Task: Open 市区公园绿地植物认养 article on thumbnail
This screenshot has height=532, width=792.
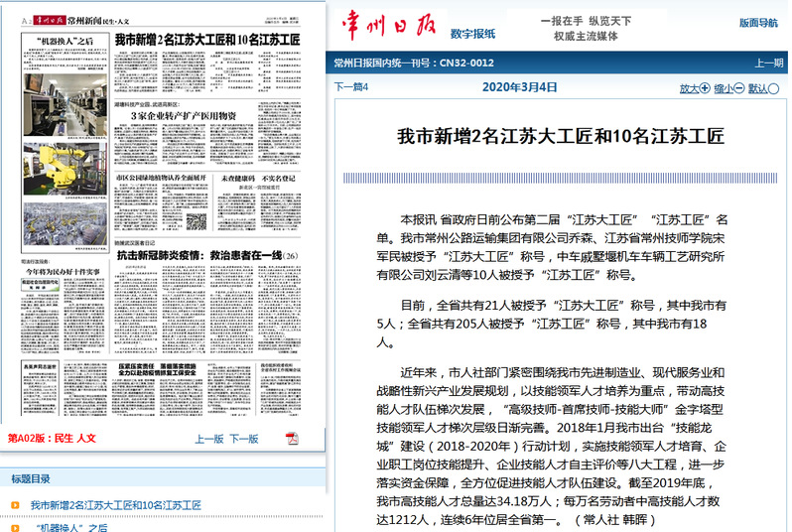Action: 161,178
